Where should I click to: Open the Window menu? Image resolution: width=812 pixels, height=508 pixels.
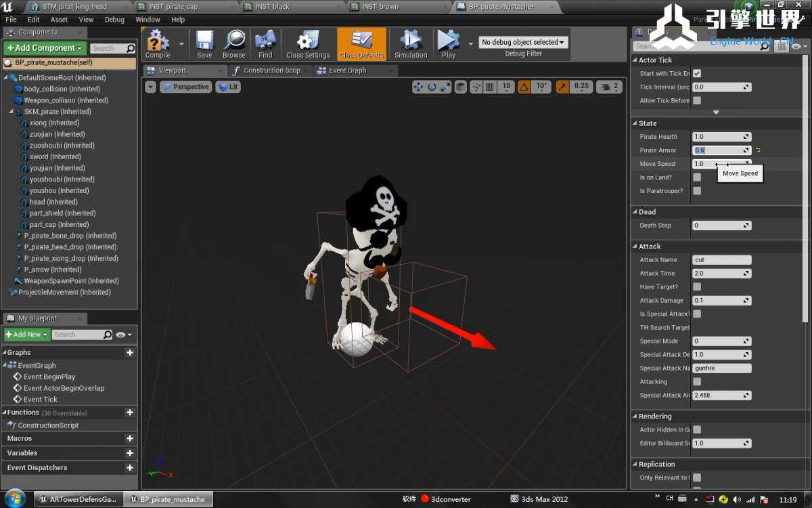pyautogui.click(x=148, y=20)
